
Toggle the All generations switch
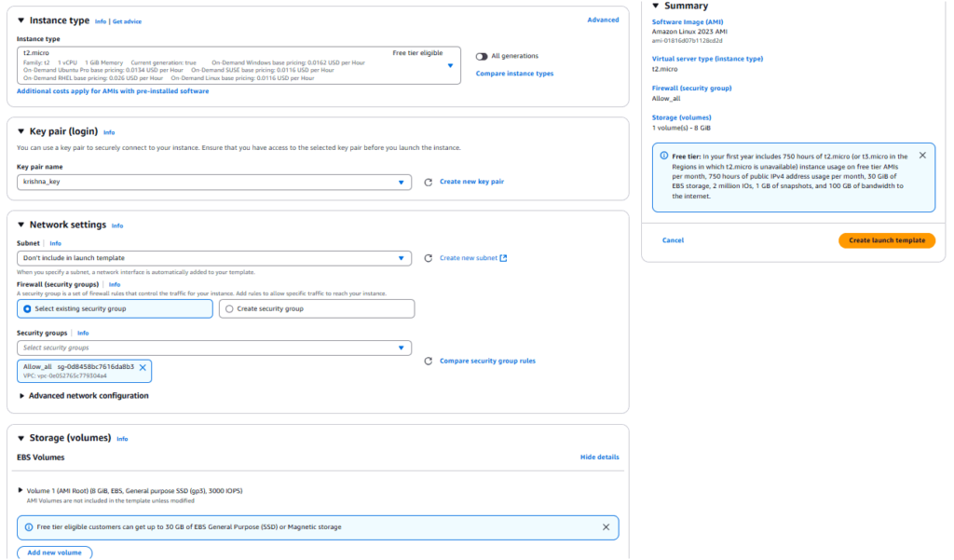(x=482, y=56)
